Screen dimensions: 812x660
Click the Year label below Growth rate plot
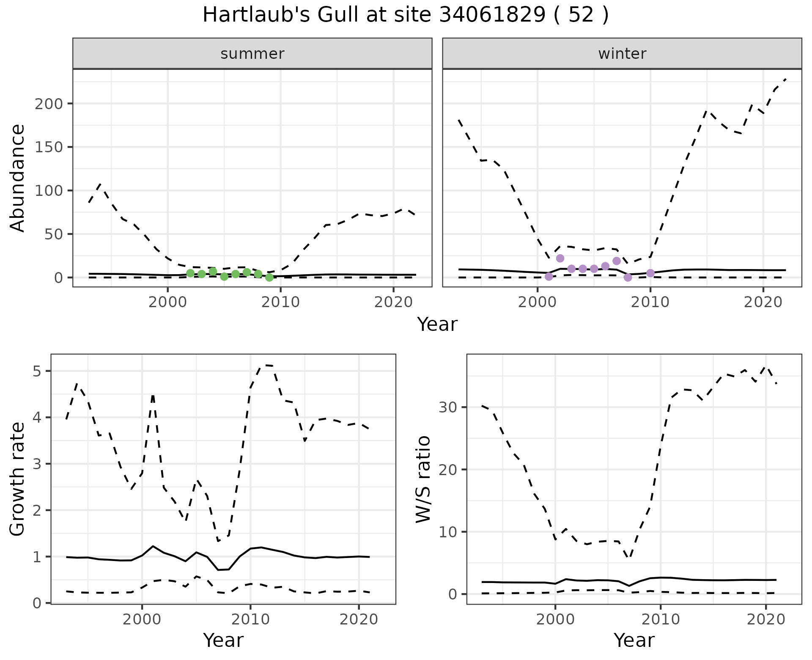[x=223, y=640]
